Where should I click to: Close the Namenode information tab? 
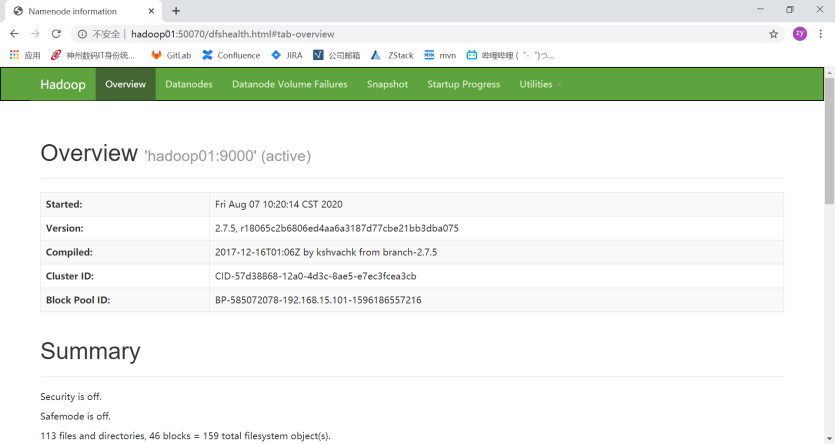[151, 11]
